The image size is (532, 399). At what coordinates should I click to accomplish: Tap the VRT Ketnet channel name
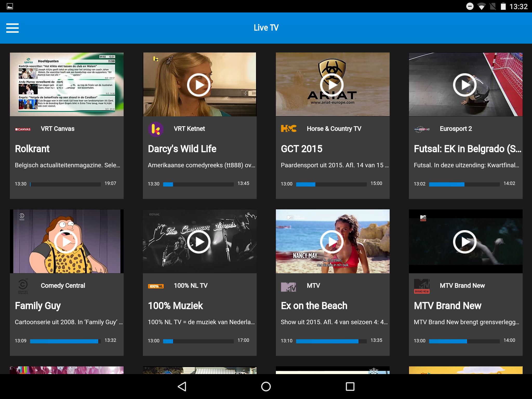(x=189, y=129)
